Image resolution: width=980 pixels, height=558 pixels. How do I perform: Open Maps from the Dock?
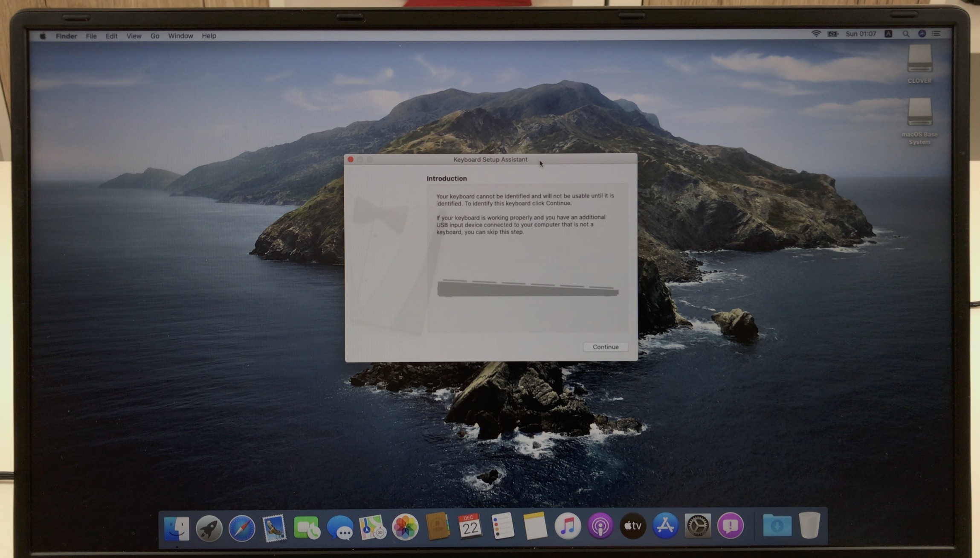pos(372,527)
